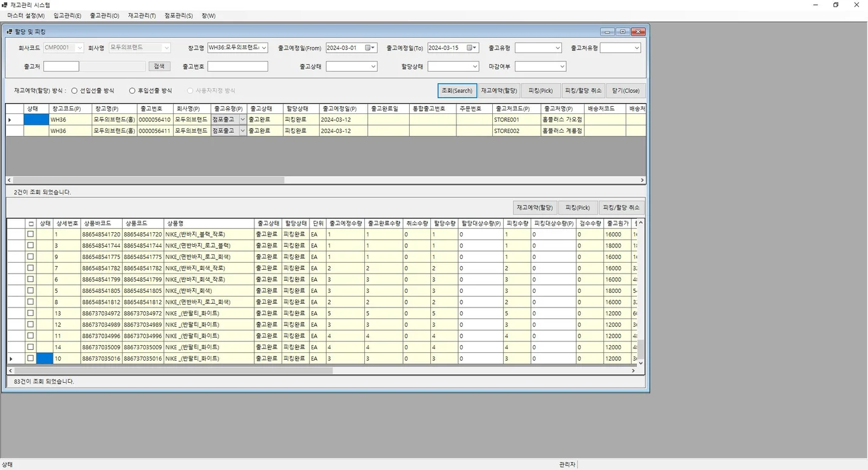
Task: Click the detail grid horizontal scrollbar thumb
Action: click(x=173, y=371)
